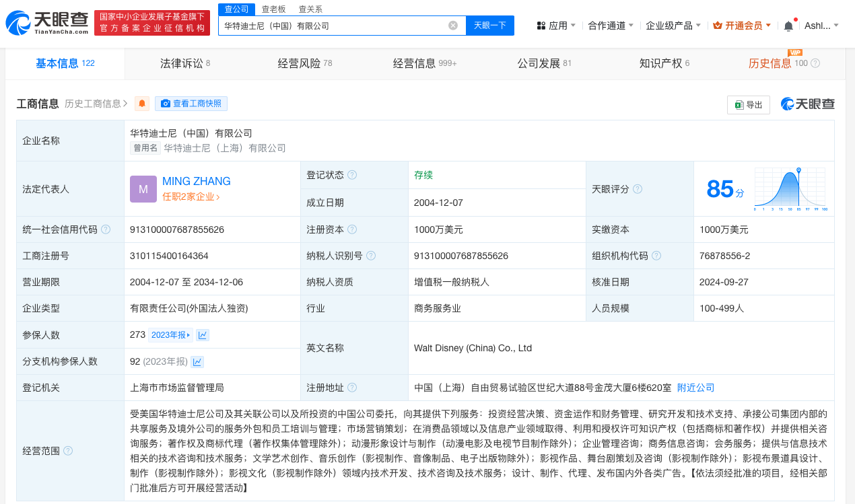Select the 2023年报 year selector
The height and width of the screenshot is (504, 855).
click(x=170, y=335)
